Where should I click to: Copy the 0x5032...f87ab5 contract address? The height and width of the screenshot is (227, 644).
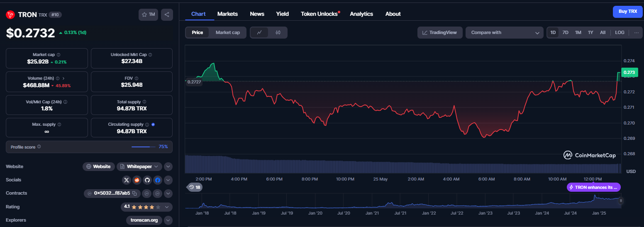click(x=134, y=193)
